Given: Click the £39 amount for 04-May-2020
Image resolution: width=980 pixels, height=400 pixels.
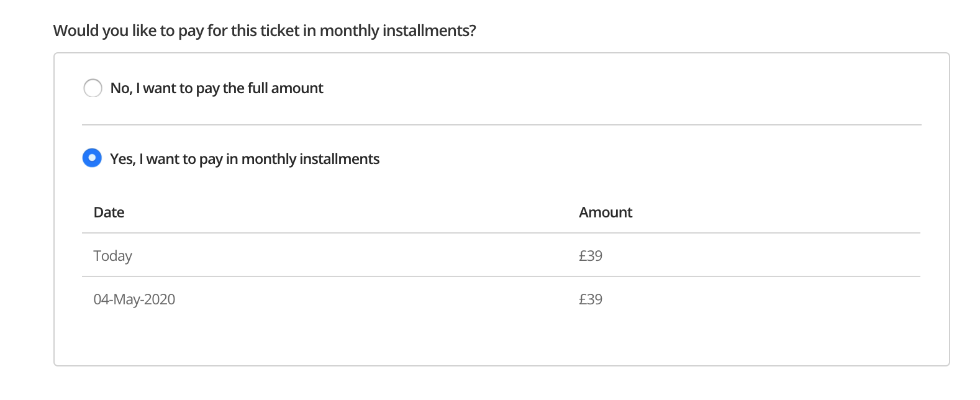Looking at the screenshot, I should (591, 299).
